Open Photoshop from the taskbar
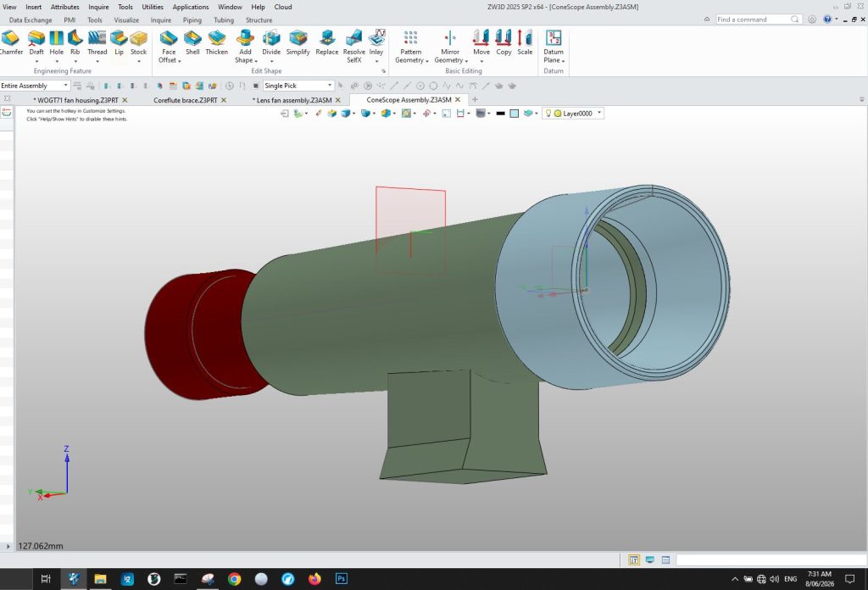This screenshot has height=590, width=868. [x=342, y=579]
